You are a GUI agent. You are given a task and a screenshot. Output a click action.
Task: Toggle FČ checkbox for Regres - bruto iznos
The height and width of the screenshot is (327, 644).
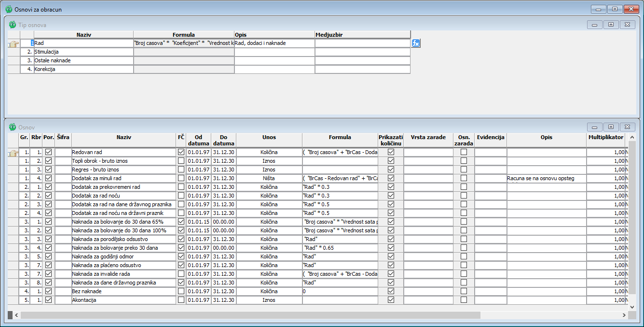coord(181,170)
